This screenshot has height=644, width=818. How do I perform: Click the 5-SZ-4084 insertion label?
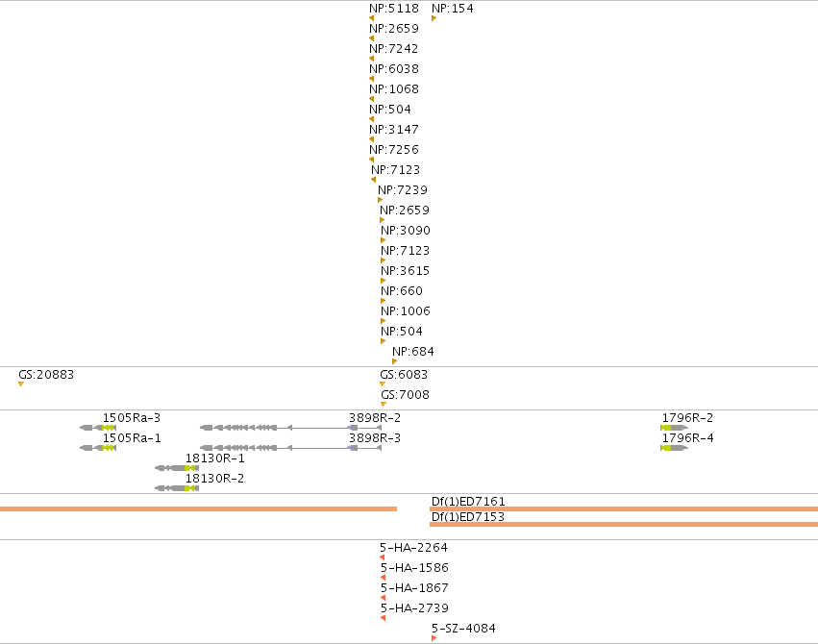[463, 629]
